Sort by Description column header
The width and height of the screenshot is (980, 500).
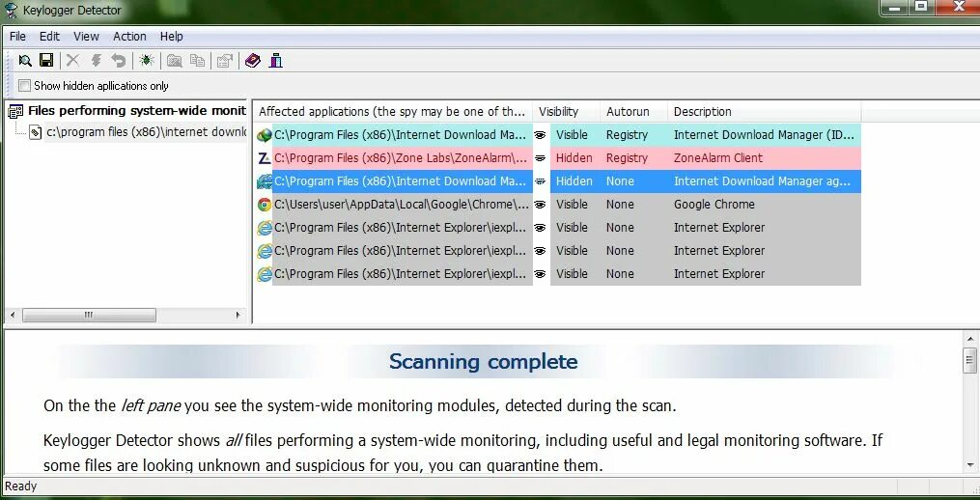765,112
